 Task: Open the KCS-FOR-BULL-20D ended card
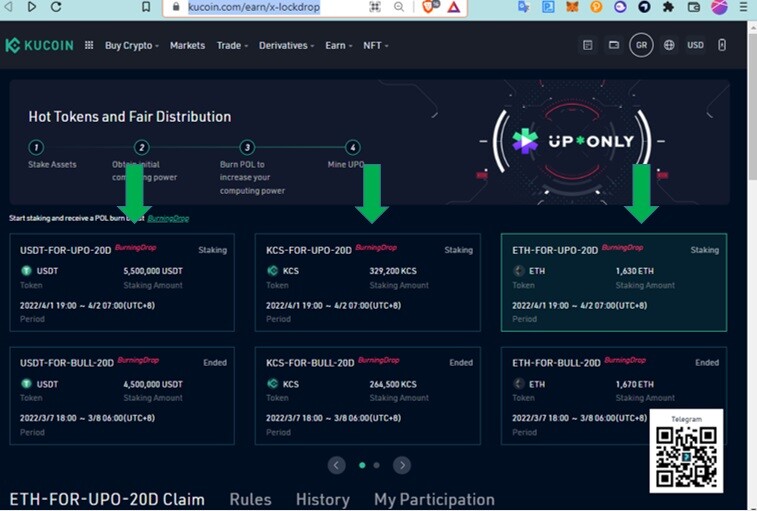tap(367, 396)
